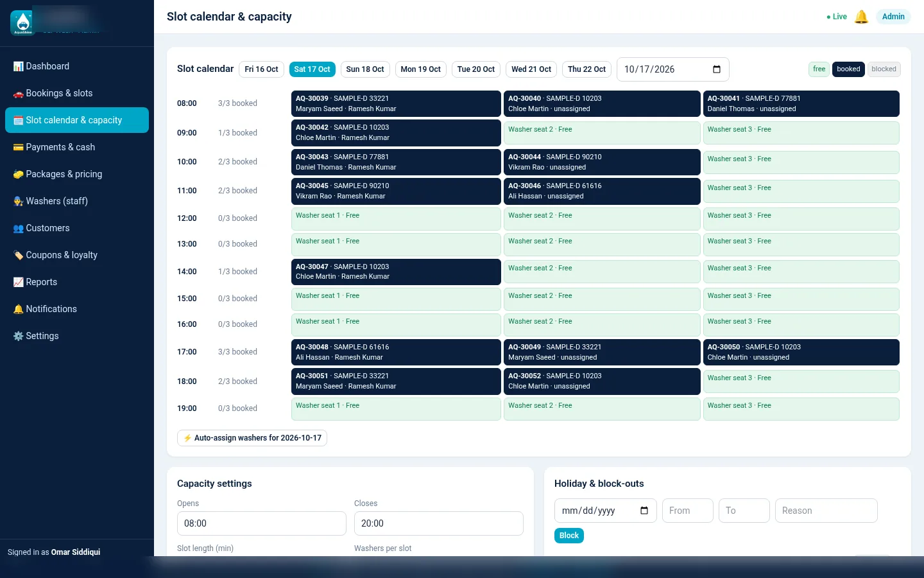924x578 pixels.
Task: Select Mon 19 Oct day
Action: coord(420,69)
